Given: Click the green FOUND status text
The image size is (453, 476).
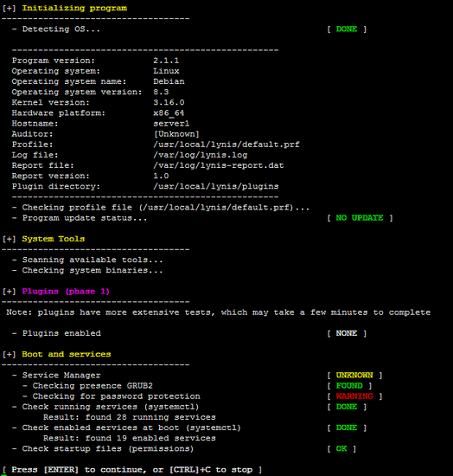Looking at the screenshot, I should (349, 386).
